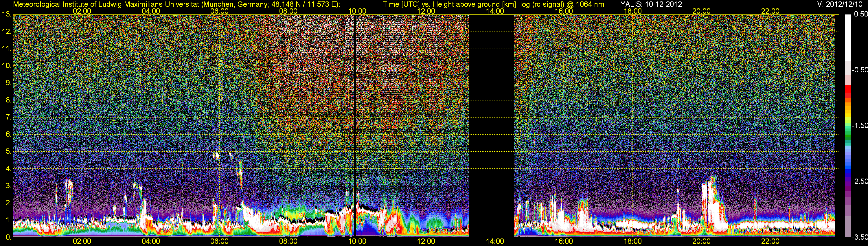Select 16:00 label on the top axis
Image resolution: width=868 pixels, height=246 pixels.
564,11
